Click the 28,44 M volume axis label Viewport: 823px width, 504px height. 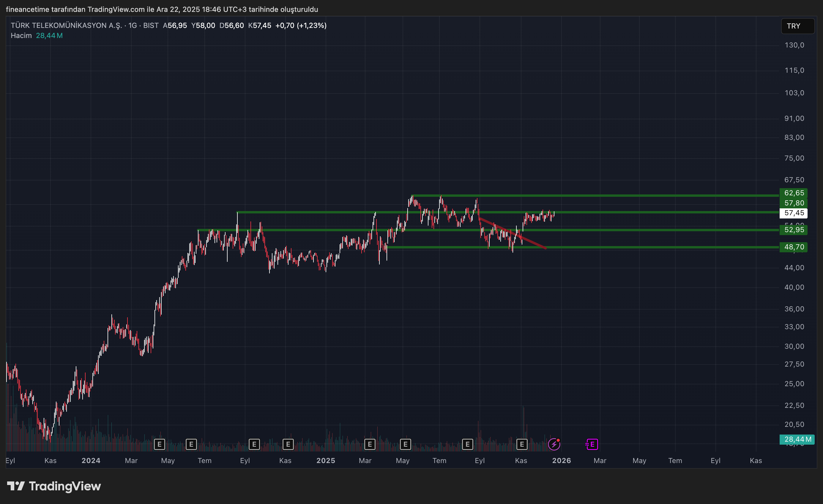coord(797,439)
